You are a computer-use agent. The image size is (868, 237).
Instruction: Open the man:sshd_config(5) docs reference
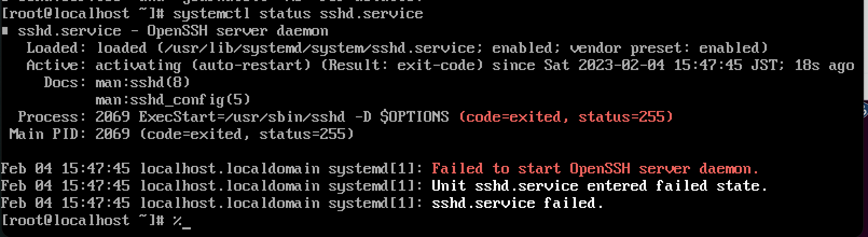tap(173, 100)
